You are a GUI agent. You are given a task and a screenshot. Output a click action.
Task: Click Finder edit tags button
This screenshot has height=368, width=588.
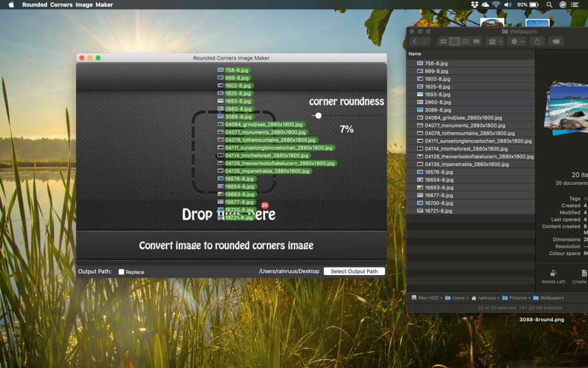[556, 42]
